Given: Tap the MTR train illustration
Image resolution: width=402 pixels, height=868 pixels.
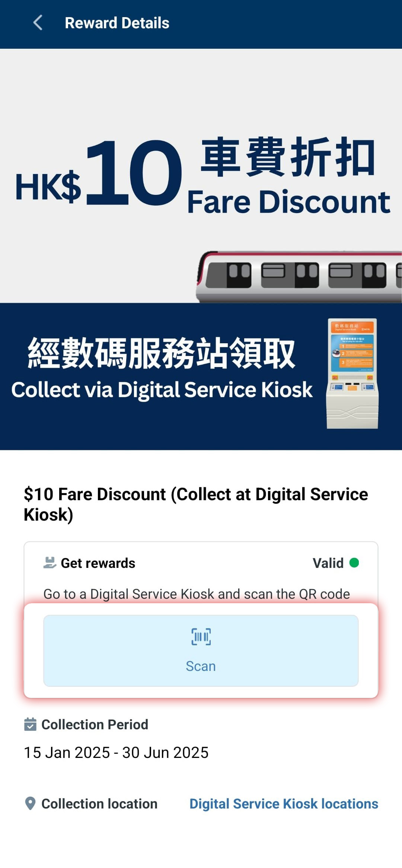Looking at the screenshot, I should [299, 276].
